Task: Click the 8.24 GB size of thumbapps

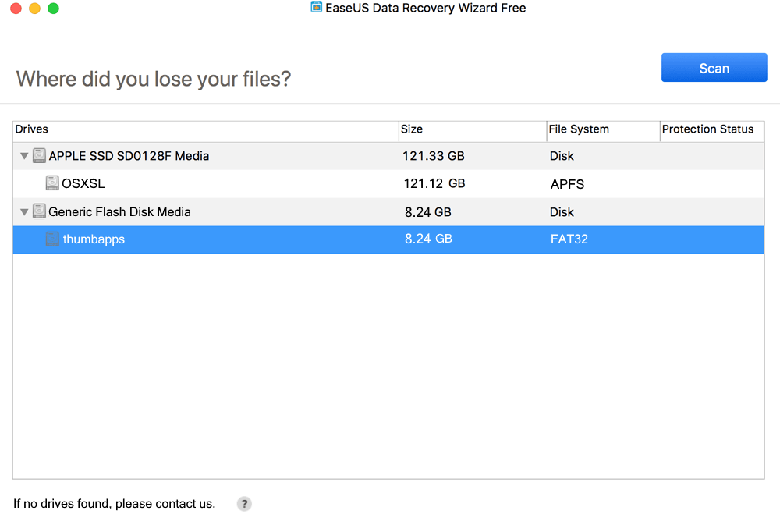Action: coord(428,239)
